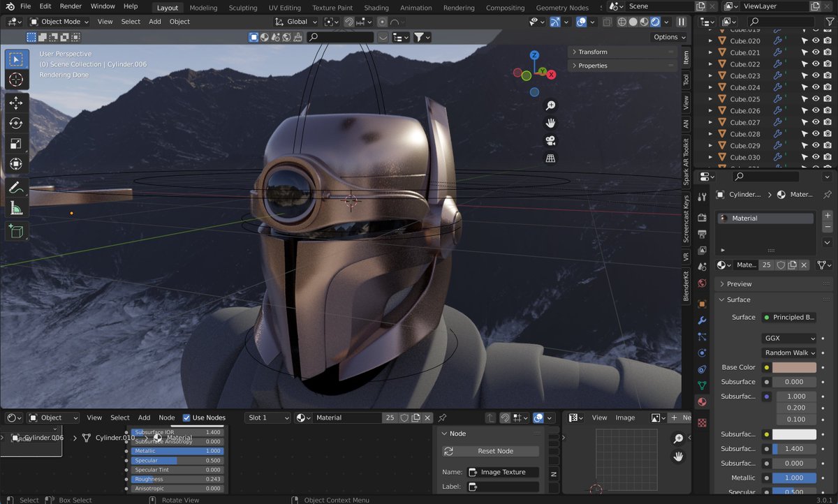The height and width of the screenshot is (504, 838).
Task: Toggle render visibility for Cube.025
Action: [x=827, y=99]
